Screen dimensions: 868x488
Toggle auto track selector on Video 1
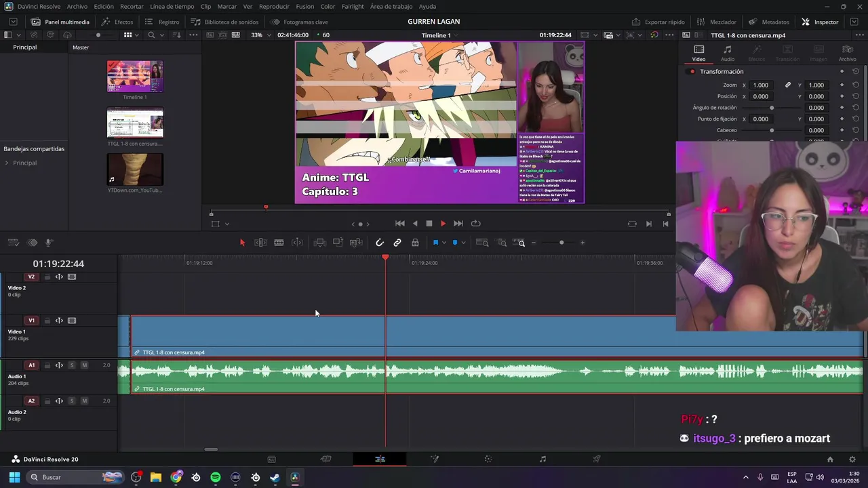tap(59, 321)
